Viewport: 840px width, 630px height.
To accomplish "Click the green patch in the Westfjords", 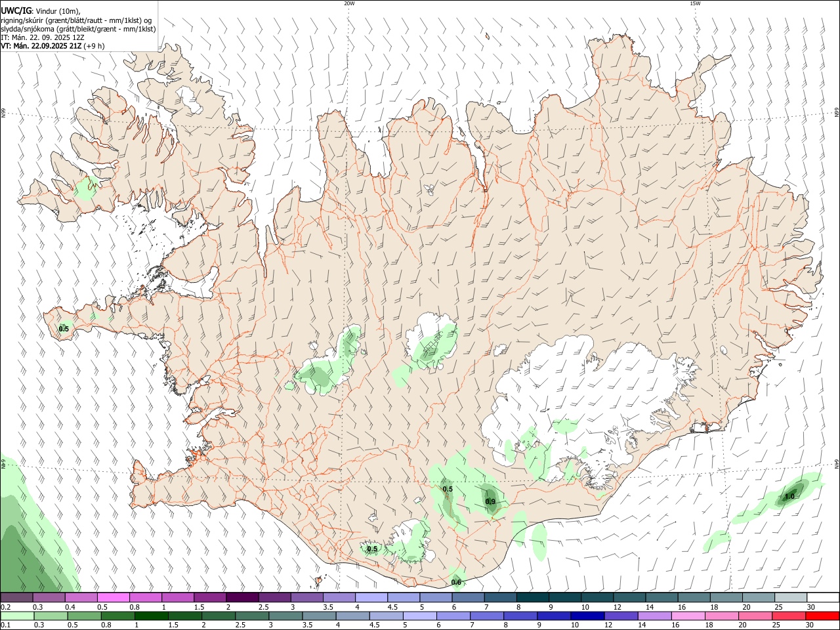I will (x=85, y=188).
